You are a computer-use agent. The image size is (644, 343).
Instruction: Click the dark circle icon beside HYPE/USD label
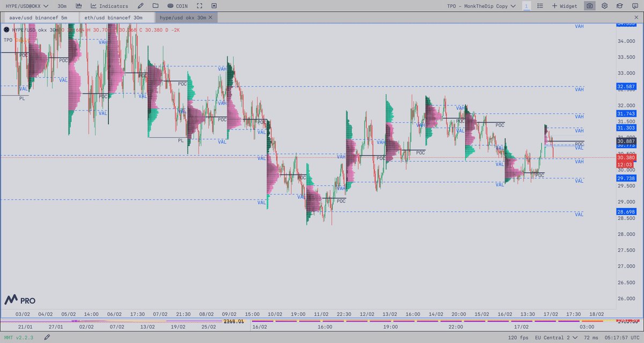coord(6,29)
